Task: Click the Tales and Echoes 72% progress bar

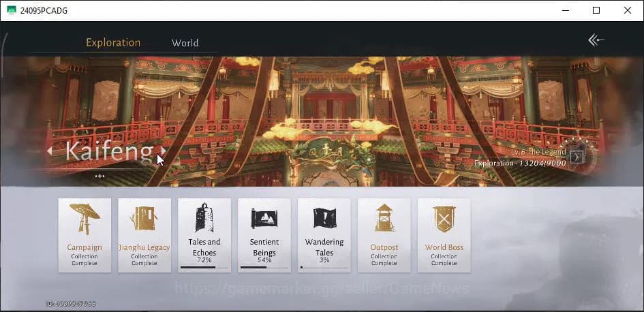Action: pos(204,267)
